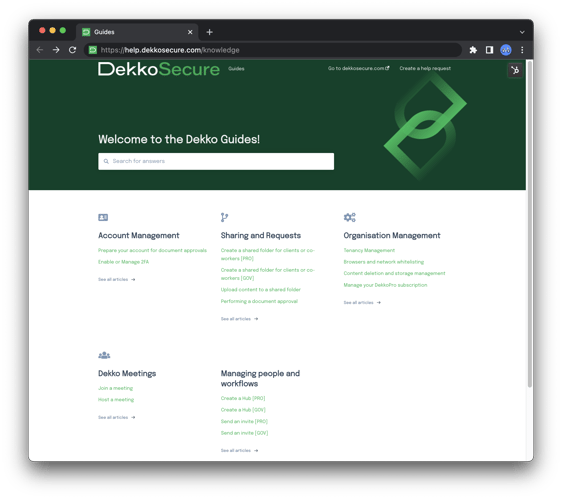This screenshot has width=562, height=499.
Task: Click the browser forward arrow
Action: (56, 50)
